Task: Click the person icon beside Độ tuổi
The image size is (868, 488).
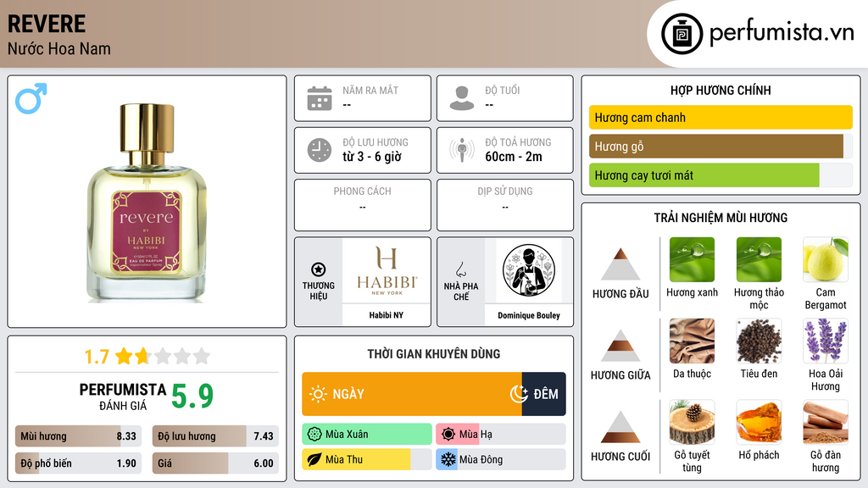Action: coord(462,98)
